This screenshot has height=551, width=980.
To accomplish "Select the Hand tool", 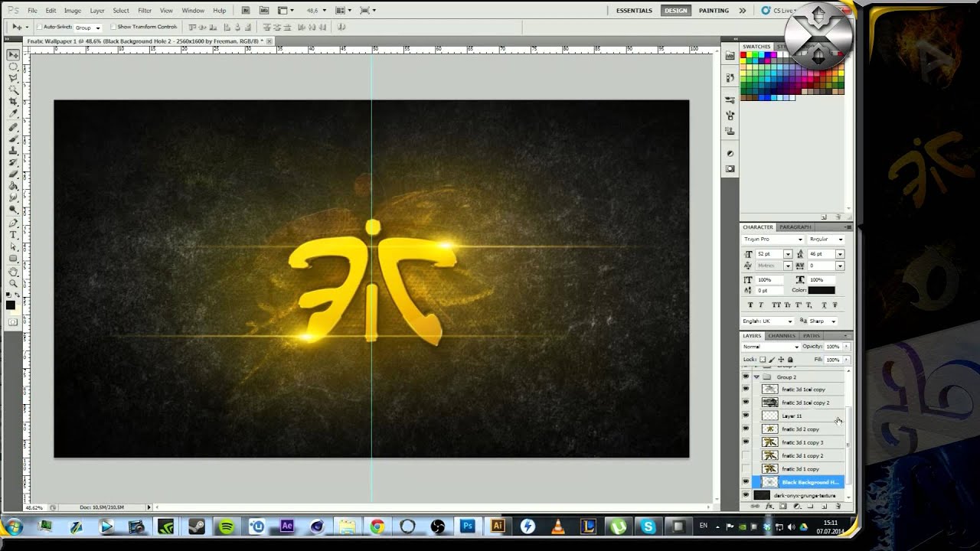I will click(13, 272).
